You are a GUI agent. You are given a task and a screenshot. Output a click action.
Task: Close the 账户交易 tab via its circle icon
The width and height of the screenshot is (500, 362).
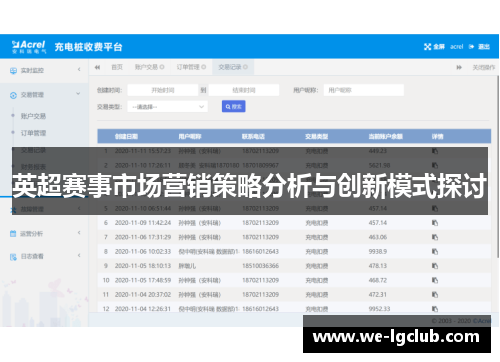[162, 67]
